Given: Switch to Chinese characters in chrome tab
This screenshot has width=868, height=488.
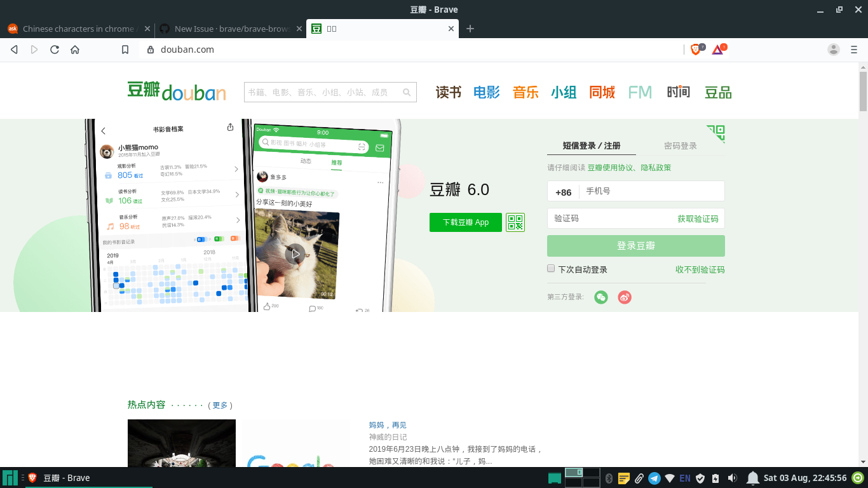Looking at the screenshot, I should [x=78, y=29].
